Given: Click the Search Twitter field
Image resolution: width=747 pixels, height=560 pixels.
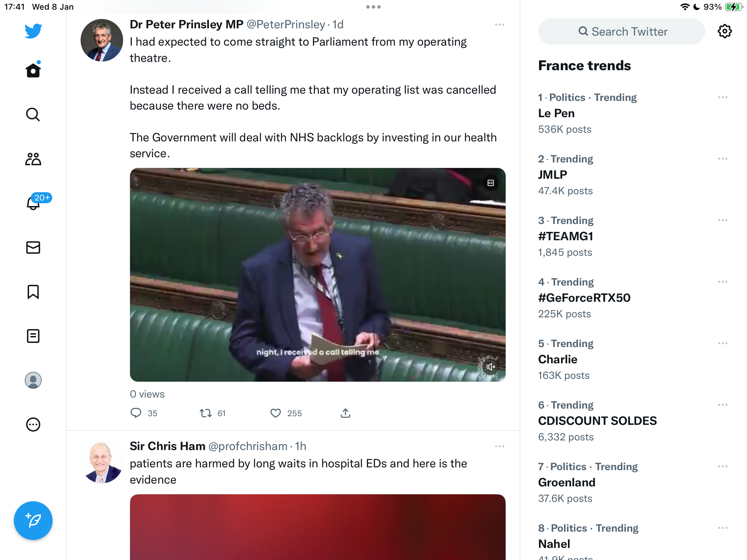Looking at the screenshot, I should [x=621, y=31].
